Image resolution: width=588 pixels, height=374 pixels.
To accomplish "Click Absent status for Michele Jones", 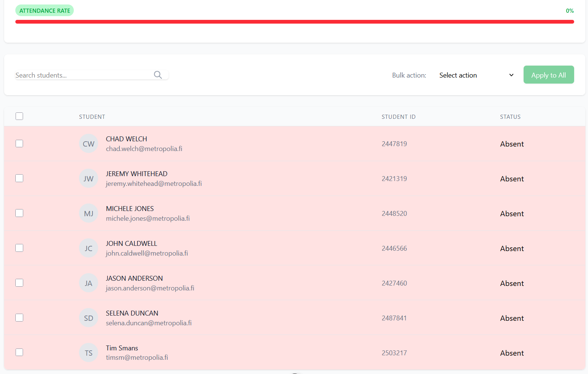I will [x=512, y=214].
